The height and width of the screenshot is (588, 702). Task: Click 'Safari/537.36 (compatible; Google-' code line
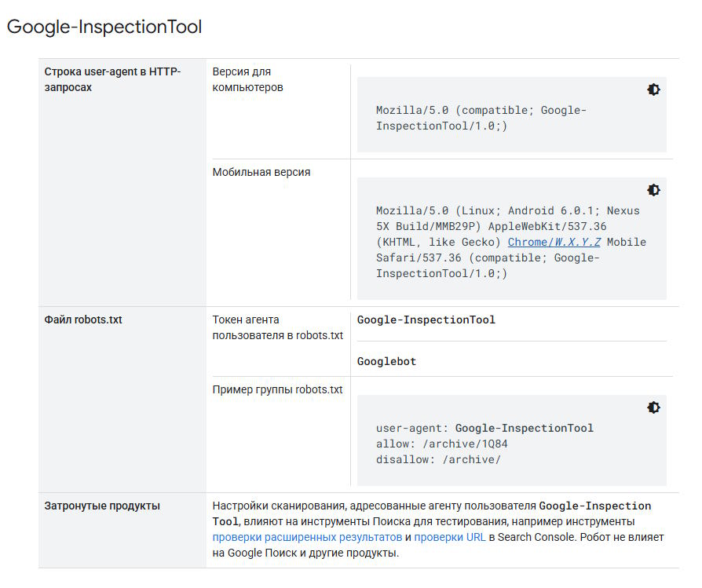(488, 257)
